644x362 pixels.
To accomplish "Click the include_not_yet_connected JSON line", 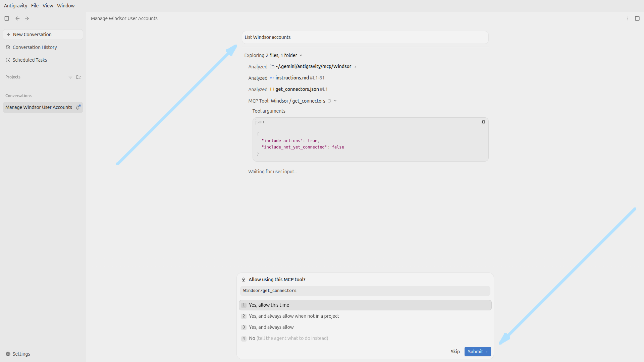I will (303, 147).
